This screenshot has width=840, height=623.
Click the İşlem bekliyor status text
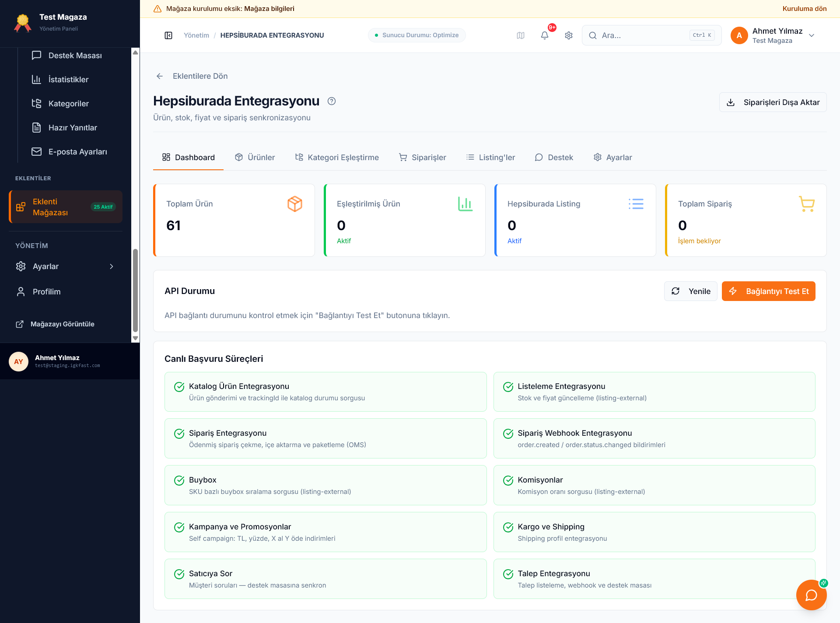(699, 241)
